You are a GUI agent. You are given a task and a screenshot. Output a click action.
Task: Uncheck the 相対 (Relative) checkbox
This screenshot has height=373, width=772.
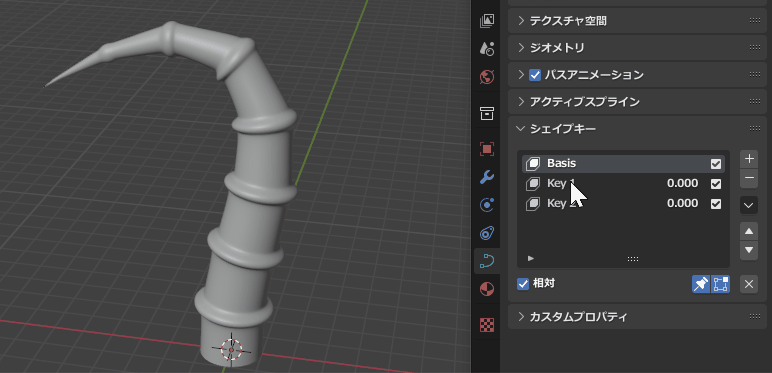(x=523, y=284)
